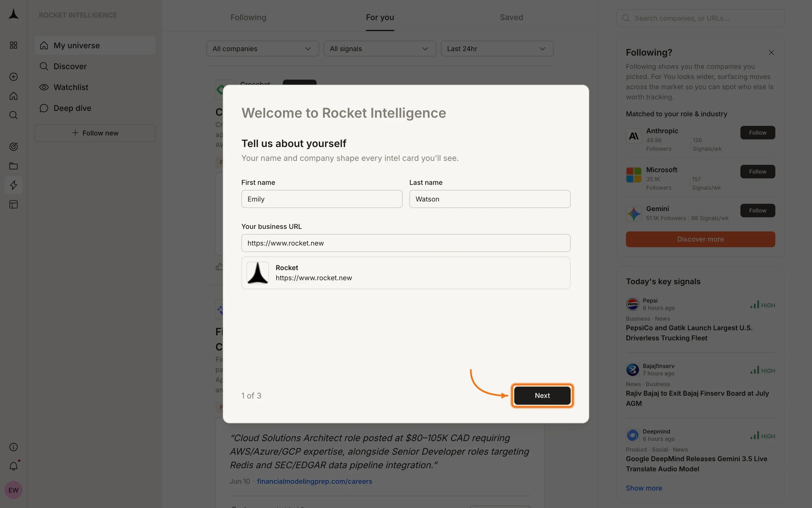Open the info circle icon in left rail
Image resolution: width=812 pixels, height=508 pixels.
[x=14, y=447]
